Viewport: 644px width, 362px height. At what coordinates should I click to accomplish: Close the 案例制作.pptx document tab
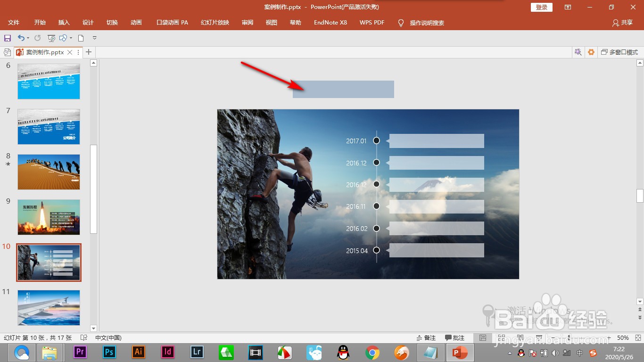[70, 52]
